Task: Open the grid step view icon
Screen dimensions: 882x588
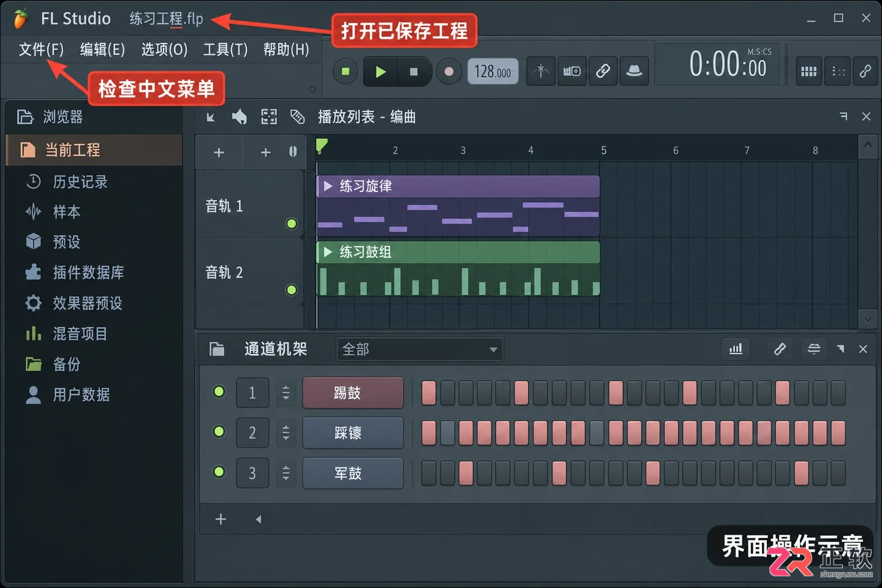Action: [x=809, y=71]
